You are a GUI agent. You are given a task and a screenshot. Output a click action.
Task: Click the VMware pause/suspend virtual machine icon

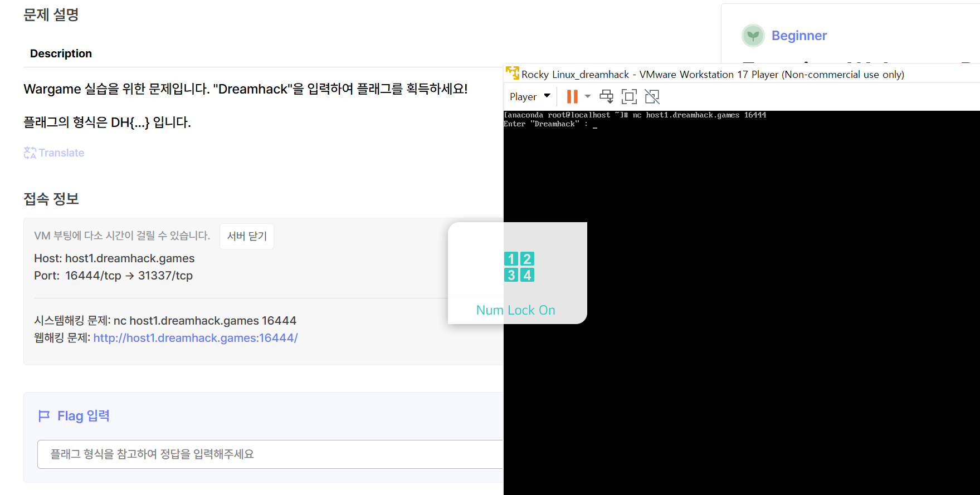[x=572, y=97]
